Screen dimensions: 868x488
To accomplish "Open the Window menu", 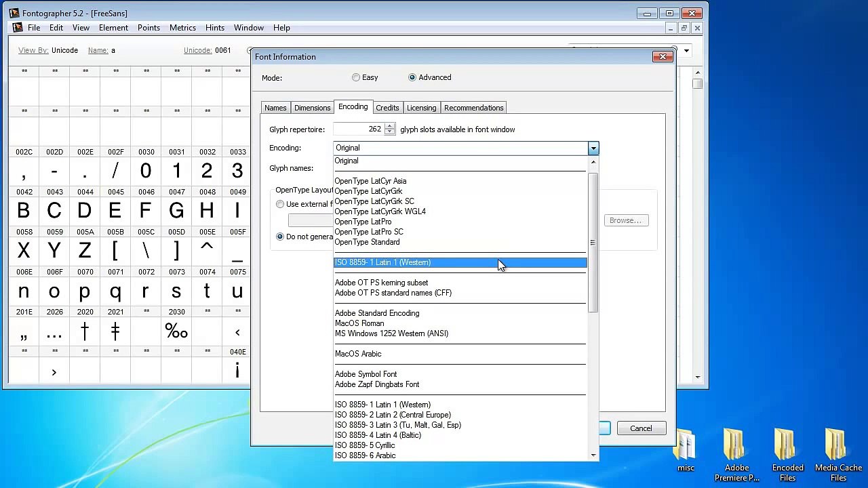I will pyautogui.click(x=249, y=28).
